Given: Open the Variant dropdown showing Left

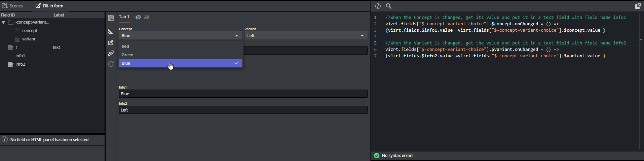Looking at the screenshot, I should point(305,36).
